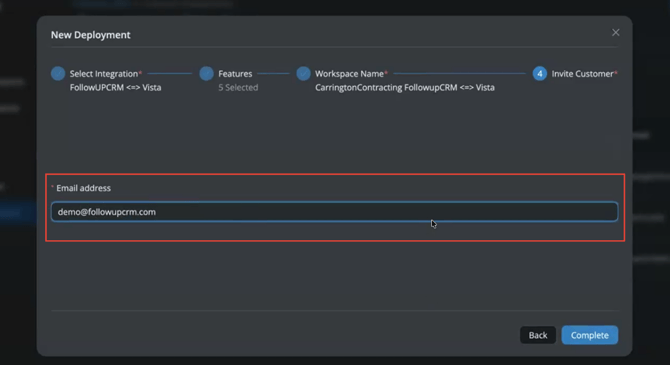The height and width of the screenshot is (365, 670).
Task: Click 'CarringtonContracting FollowupCRM <=> Vista' text
Action: pyautogui.click(x=405, y=87)
